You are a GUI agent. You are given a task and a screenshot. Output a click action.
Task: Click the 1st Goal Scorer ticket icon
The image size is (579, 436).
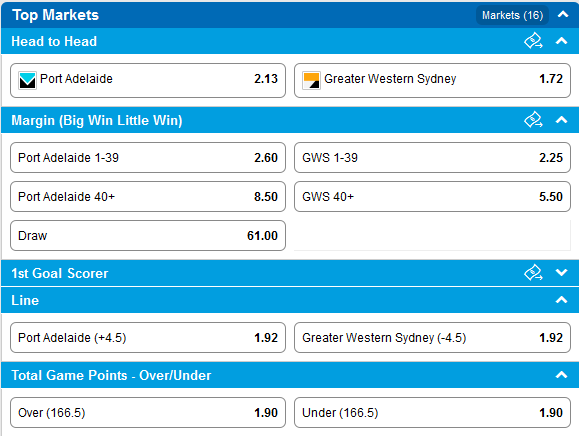[x=533, y=273]
